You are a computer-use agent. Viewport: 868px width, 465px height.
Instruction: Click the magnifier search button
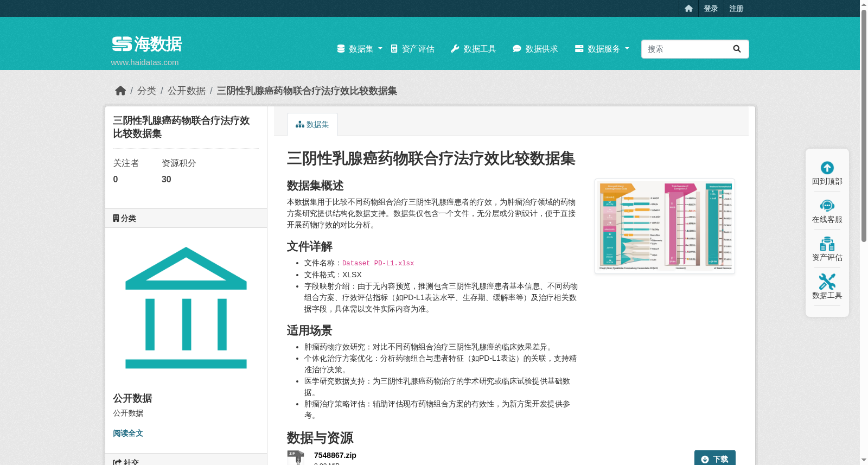pos(737,49)
